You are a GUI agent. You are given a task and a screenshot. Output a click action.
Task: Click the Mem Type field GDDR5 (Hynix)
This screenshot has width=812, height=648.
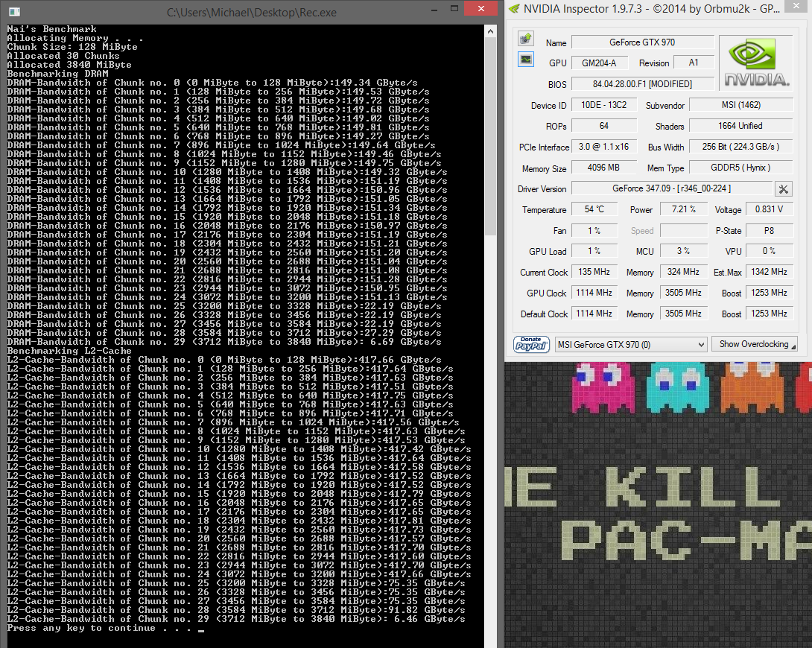pos(741,168)
